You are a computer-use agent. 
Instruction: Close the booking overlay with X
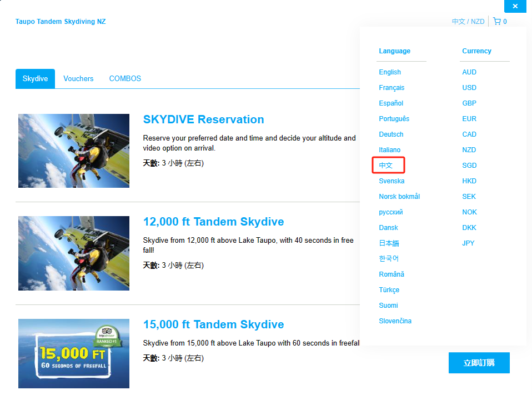(x=515, y=6)
